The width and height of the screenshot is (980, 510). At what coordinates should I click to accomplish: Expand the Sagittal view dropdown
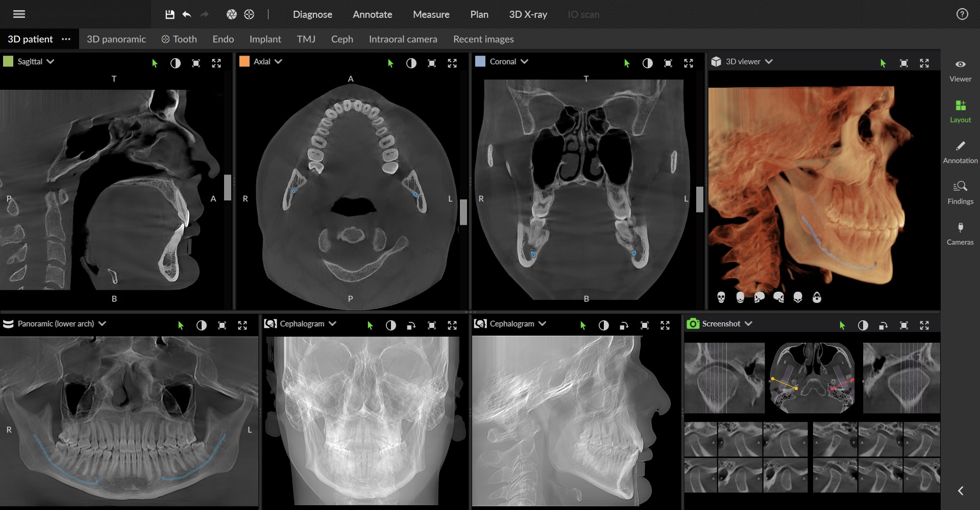pos(51,61)
